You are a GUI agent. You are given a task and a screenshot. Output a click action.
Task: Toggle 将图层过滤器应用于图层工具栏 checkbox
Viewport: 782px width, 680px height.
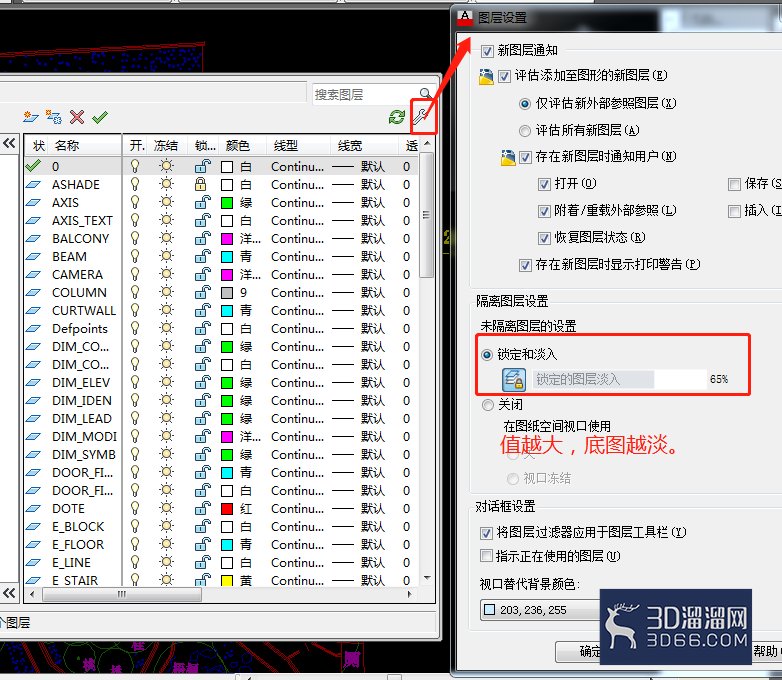pos(486,533)
